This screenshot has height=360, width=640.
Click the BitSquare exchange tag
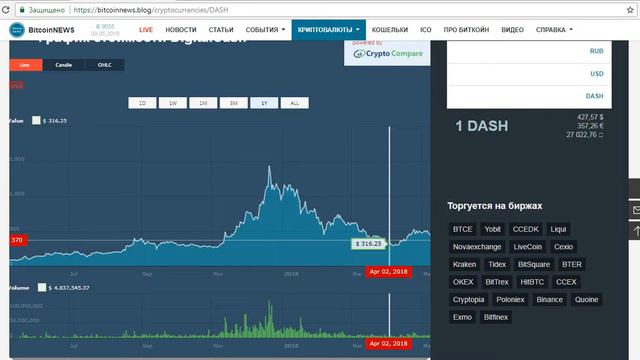pos(533,264)
